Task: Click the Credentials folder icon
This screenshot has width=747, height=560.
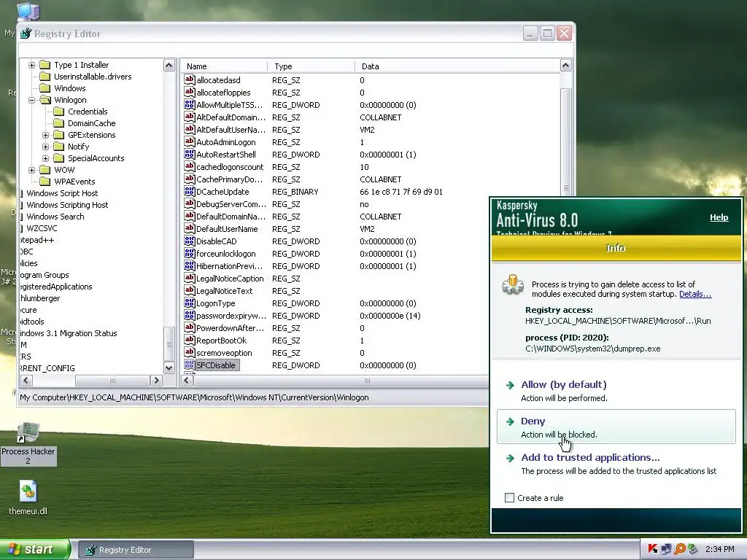Action: pos(58,112)
